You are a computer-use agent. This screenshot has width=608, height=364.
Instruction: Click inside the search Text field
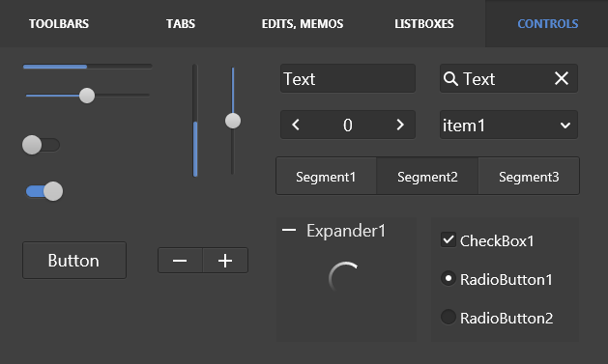508,78
